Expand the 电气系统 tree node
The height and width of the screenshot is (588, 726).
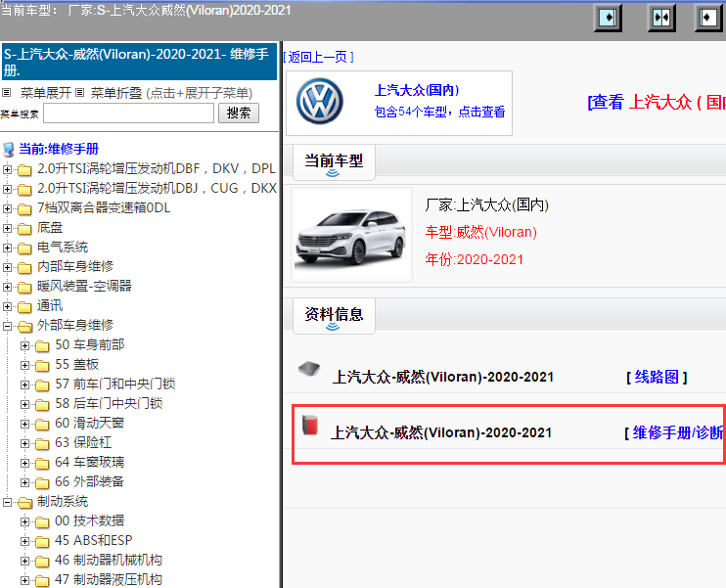point(7,248)
